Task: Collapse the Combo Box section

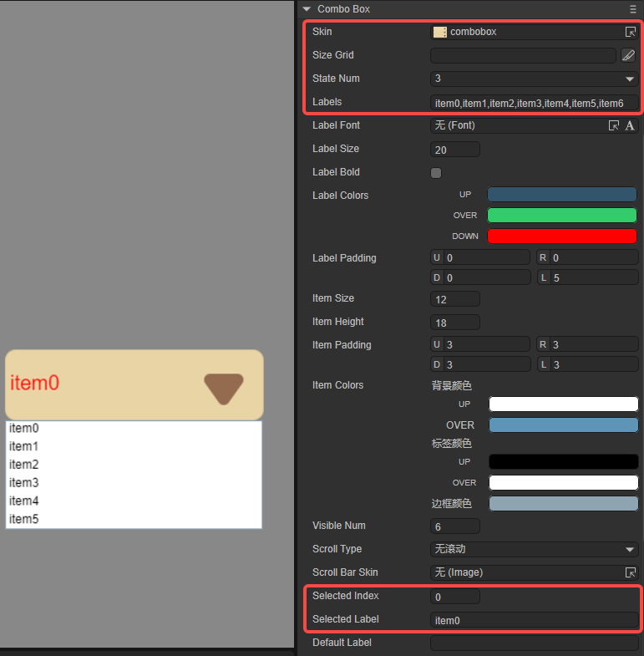Action: pyautogui.click(x=307, y=9)
